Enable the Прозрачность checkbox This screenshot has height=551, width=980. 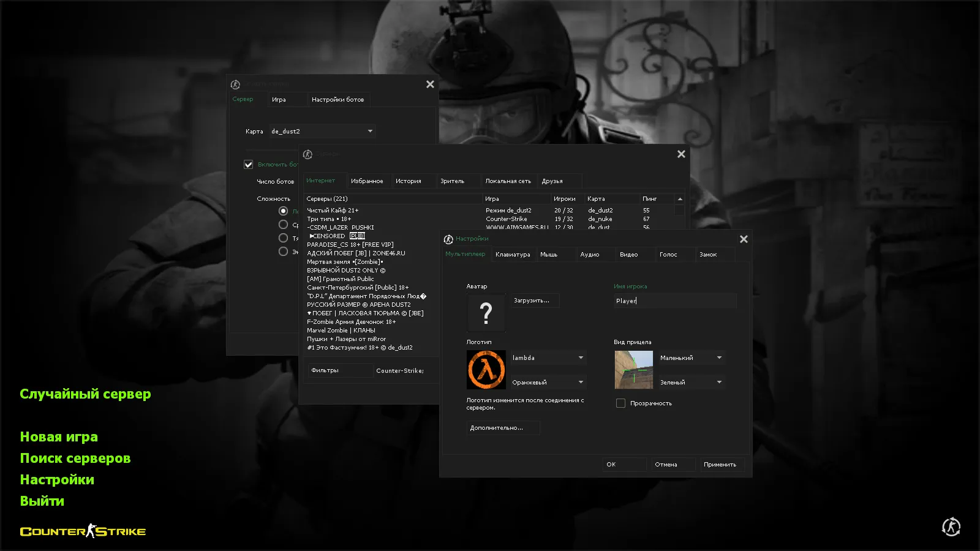click(x=620, y=403)
